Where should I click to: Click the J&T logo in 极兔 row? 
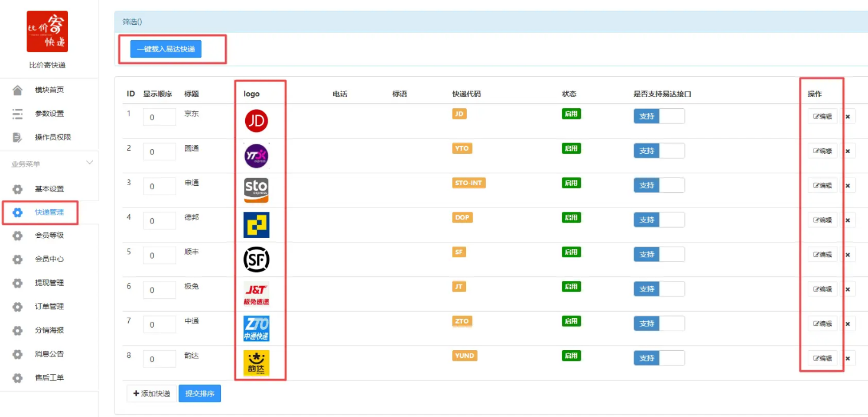click(x=256, y=294)
